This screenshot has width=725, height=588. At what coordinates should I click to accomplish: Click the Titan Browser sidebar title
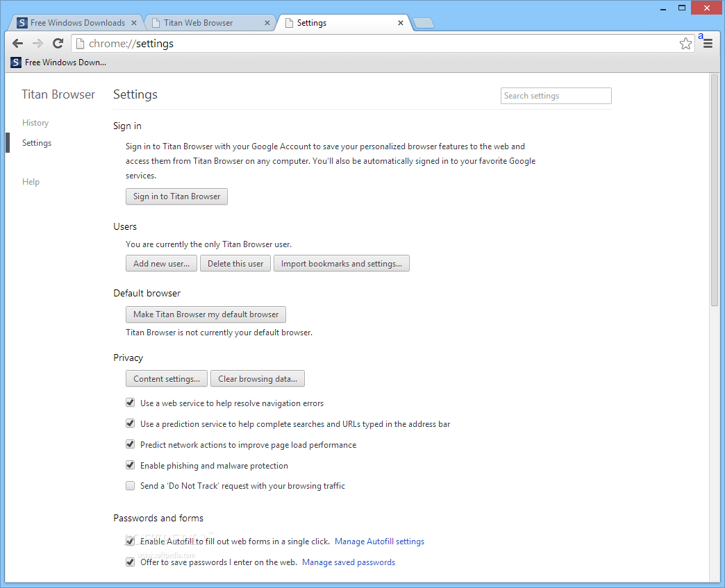(x=58, y=94)
